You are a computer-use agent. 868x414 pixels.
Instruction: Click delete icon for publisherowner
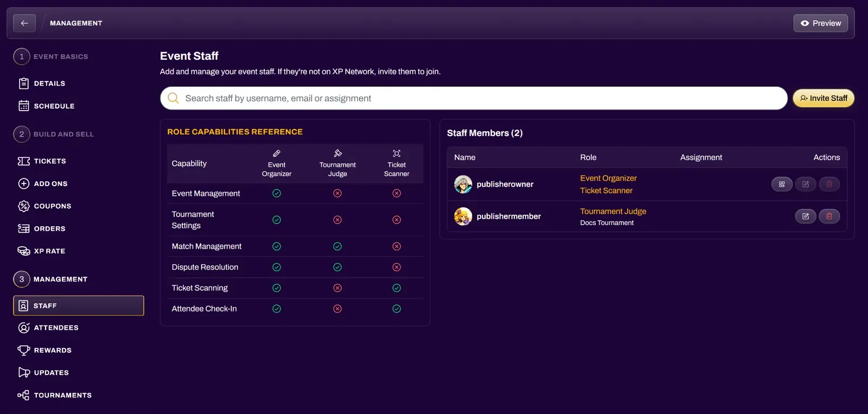(x=829, y=184)
